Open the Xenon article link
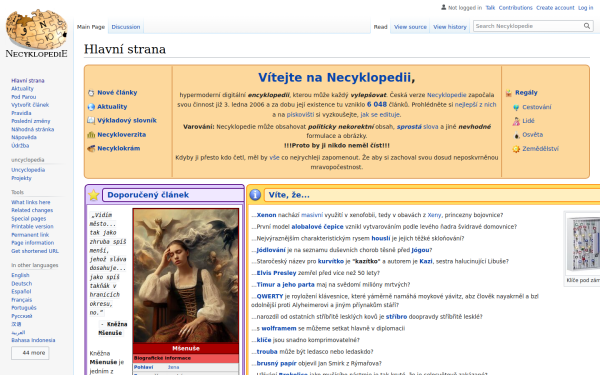 click(x=266, y=215)
